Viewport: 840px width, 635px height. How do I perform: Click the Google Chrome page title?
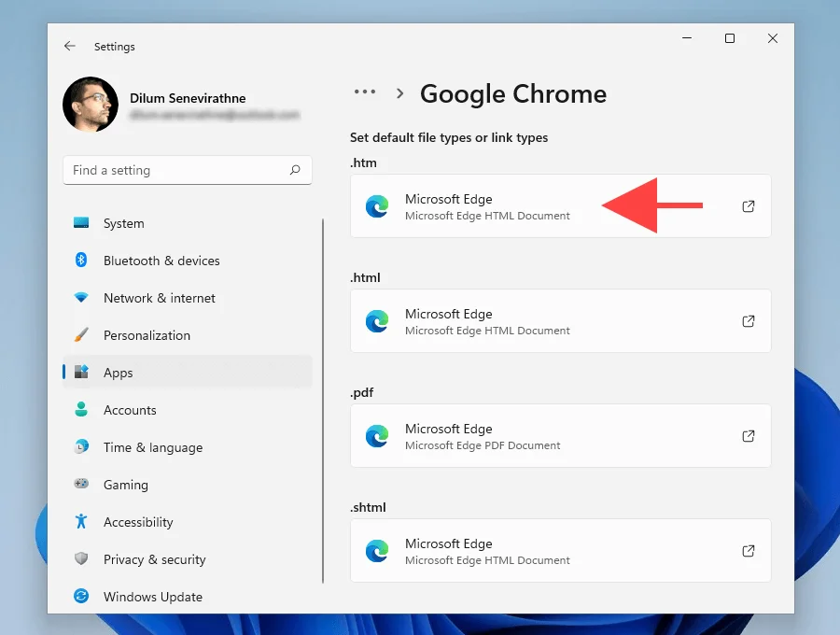[513, 93]
